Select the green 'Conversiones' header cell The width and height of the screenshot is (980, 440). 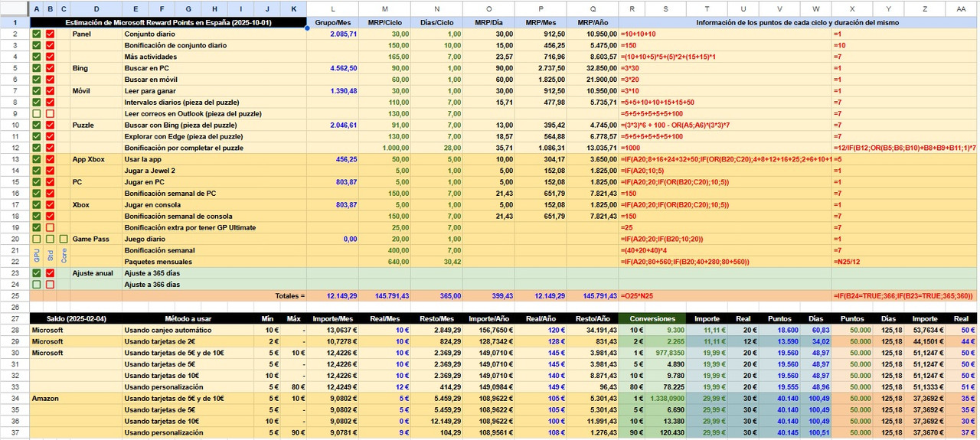coord(652,318)
